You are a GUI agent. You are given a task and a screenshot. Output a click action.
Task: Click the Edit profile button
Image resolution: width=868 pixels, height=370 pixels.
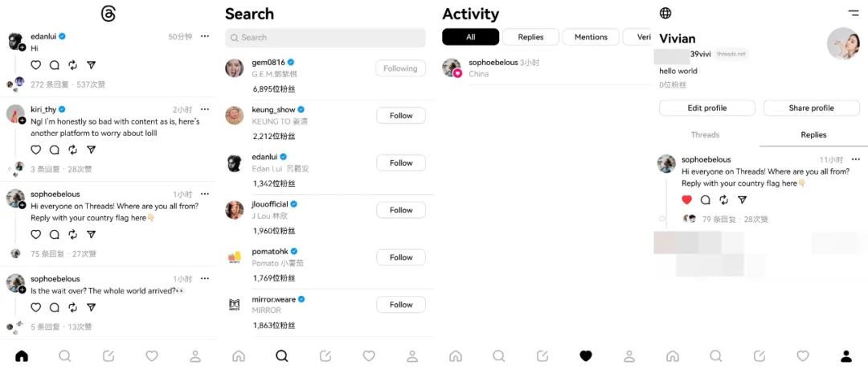[707, 108]
